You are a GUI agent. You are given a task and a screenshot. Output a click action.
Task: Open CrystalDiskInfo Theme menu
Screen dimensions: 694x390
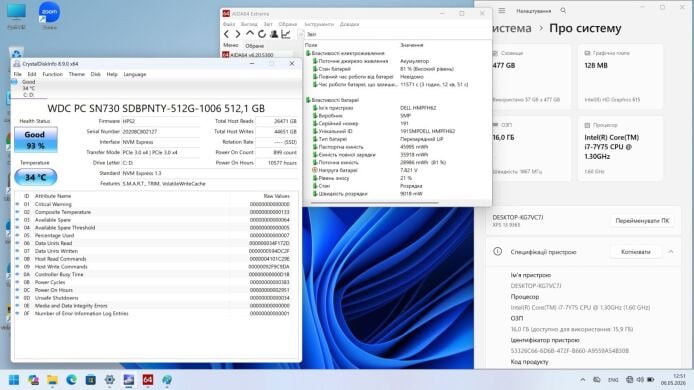coord(77,74)
